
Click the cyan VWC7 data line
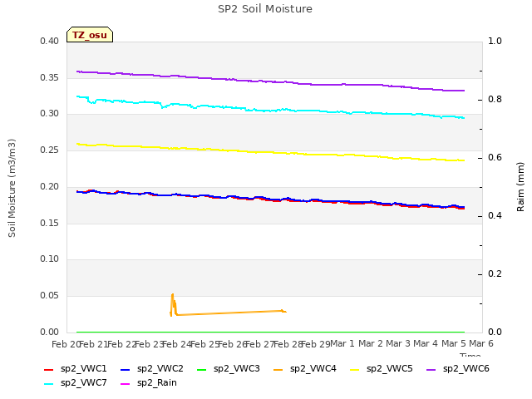270,110
